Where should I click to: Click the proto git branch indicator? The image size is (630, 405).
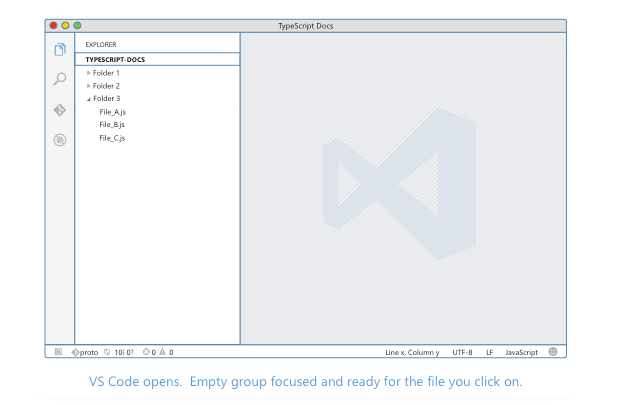tap(85, 352)
